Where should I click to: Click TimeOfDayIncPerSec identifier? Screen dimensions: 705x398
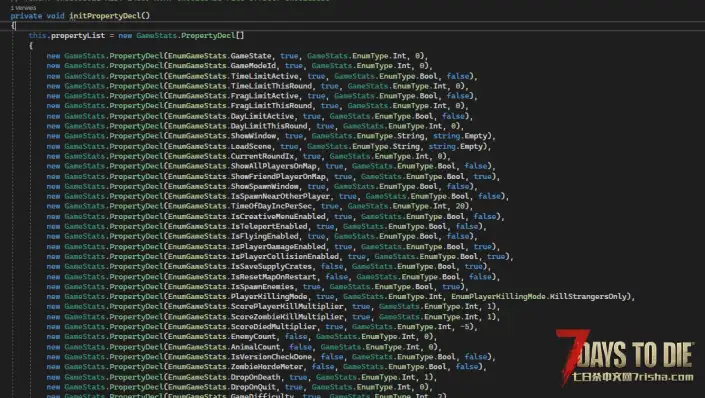271,206
